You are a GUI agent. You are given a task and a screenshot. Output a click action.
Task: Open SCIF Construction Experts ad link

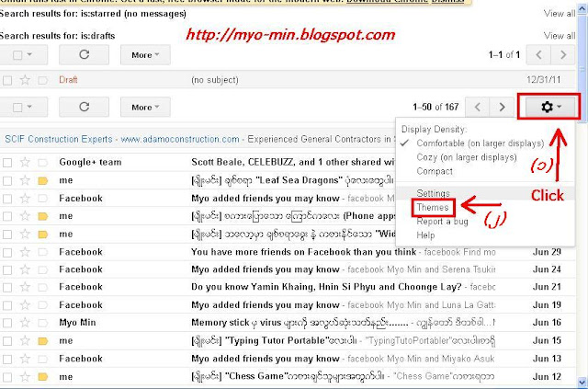[x=59, y=139]
